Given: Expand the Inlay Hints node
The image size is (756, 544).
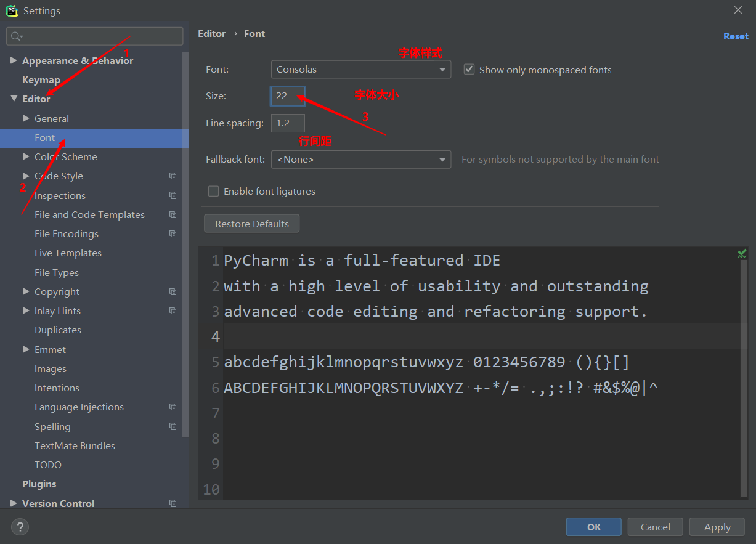Looking at the screenshot, I should point(26,311).
